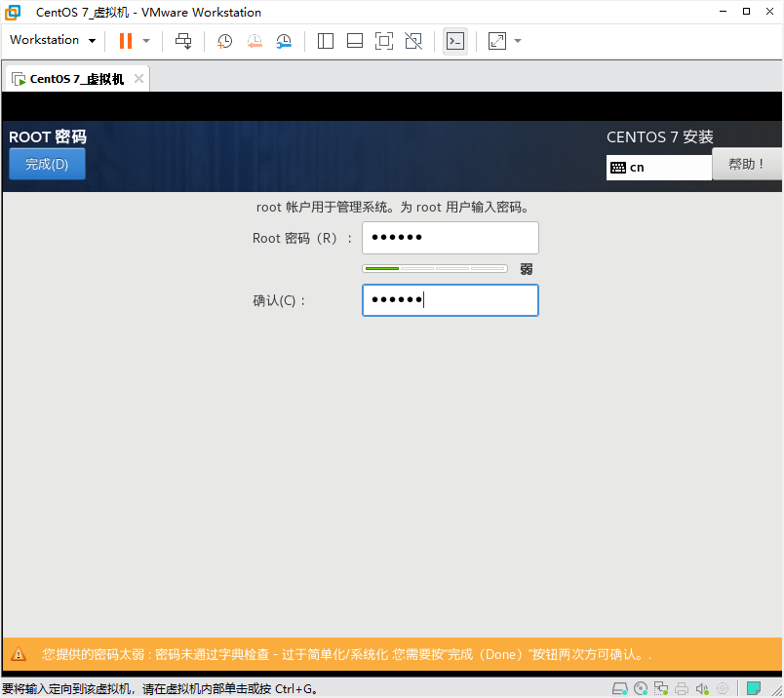Expand the stretch guest dropdown arrow
Image resolution: width=784 pixels, height=698 pixels.
click(x=518, y=41)
